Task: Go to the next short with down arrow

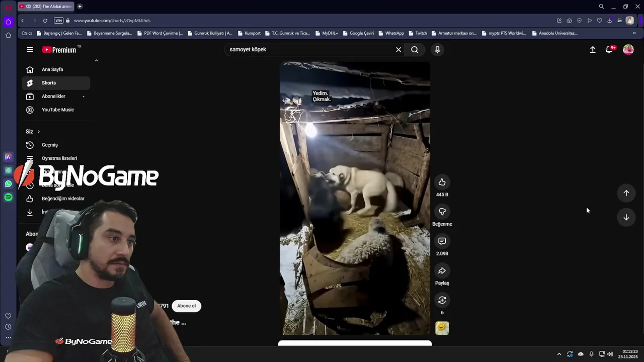Action: click(x=626, y=217)
